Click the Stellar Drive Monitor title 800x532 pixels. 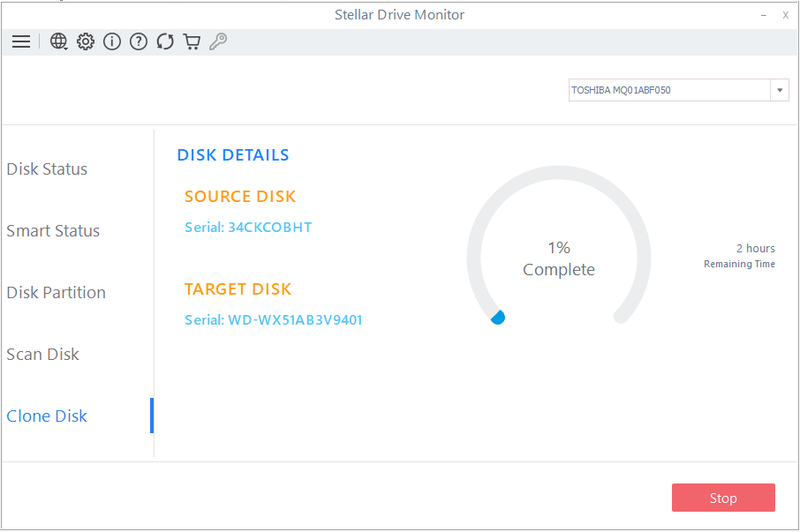399,15
